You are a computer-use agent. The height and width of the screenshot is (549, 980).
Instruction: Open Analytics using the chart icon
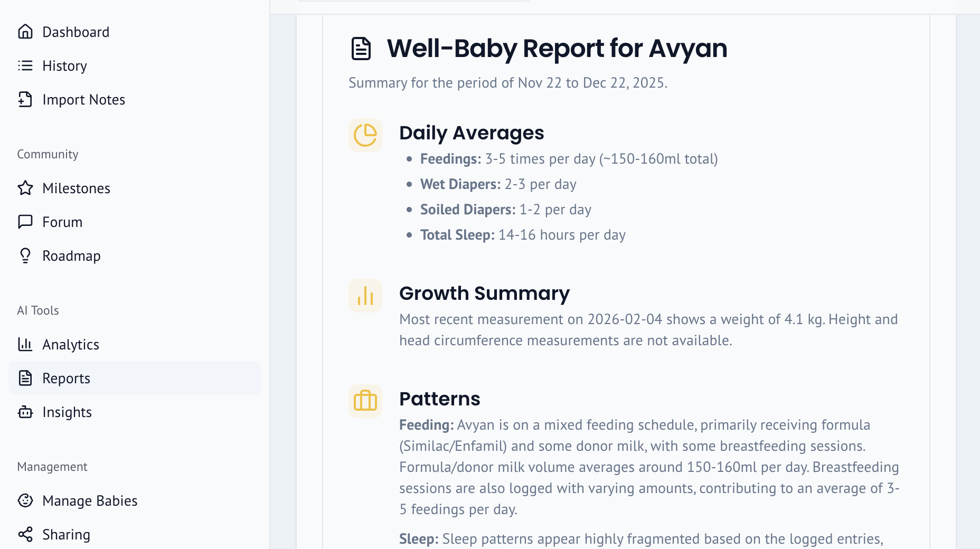(25, 344)
